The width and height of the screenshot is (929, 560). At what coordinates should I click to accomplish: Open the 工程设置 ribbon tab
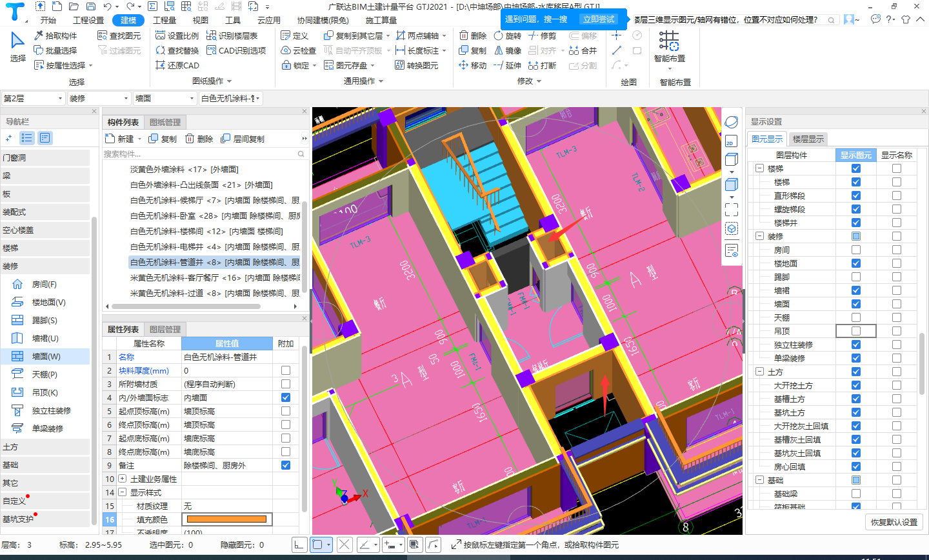[88, 21]
